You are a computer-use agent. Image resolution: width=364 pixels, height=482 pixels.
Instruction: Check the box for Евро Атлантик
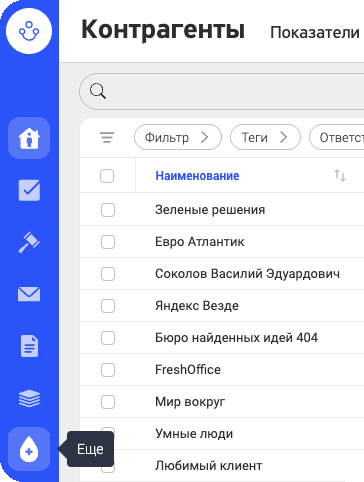click(108, 242)
